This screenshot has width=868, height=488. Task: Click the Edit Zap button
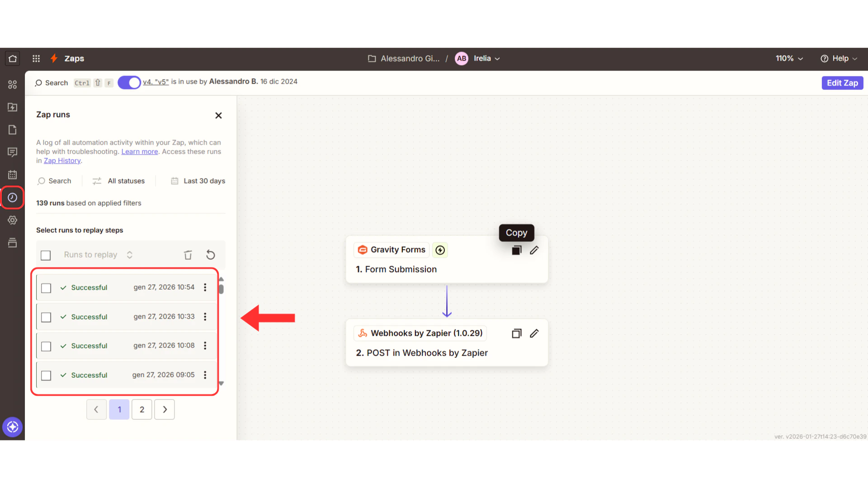842,83
